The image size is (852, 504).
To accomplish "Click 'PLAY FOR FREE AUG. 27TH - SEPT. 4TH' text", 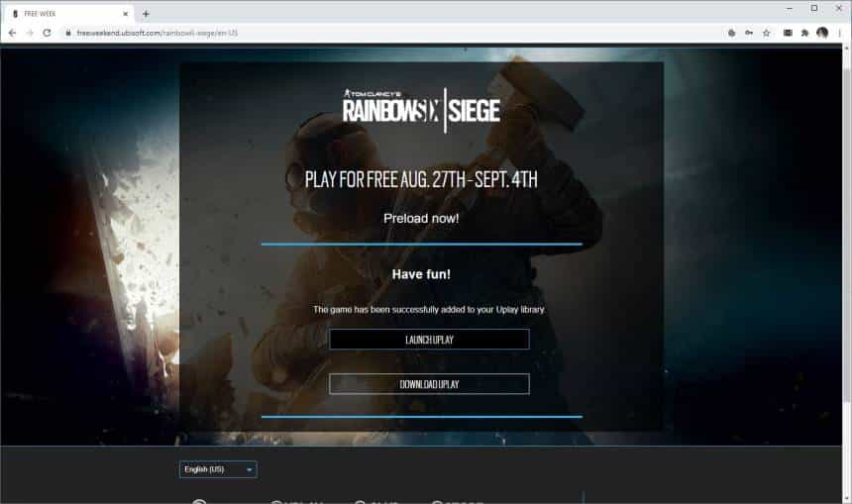I will coord(421,179).
